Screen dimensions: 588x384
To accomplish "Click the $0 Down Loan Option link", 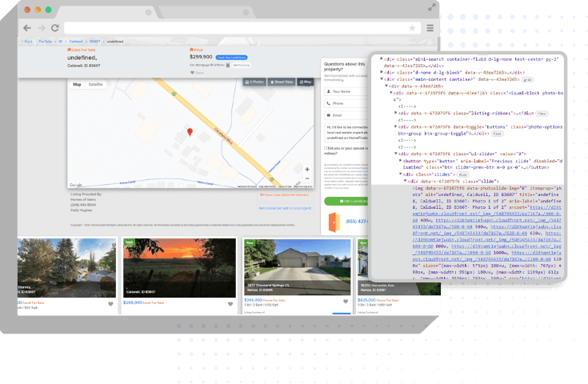I will pos(285,195).
